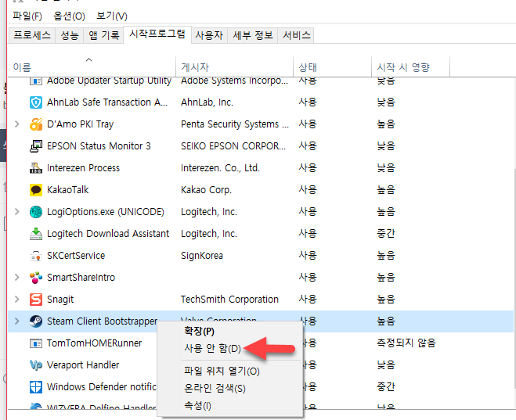Click the Snagit red icon

[x=36, y=300]
